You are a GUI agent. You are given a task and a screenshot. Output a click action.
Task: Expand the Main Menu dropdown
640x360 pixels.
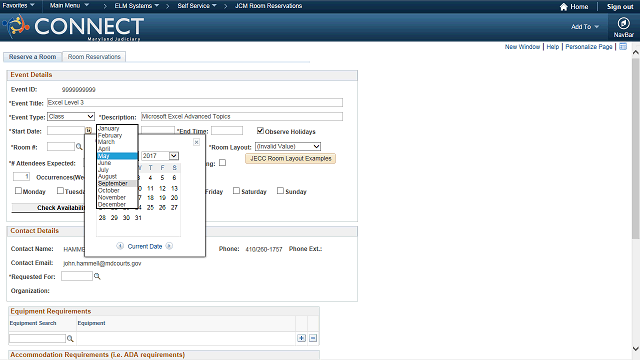69,6
